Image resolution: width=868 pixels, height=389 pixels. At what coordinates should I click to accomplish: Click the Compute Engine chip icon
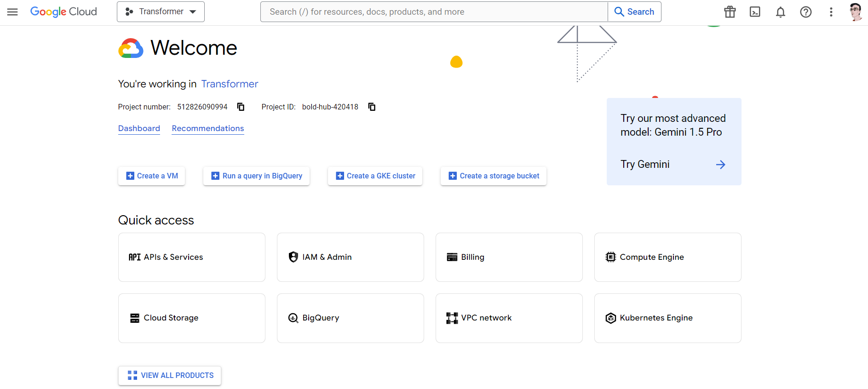coord(610,257)
